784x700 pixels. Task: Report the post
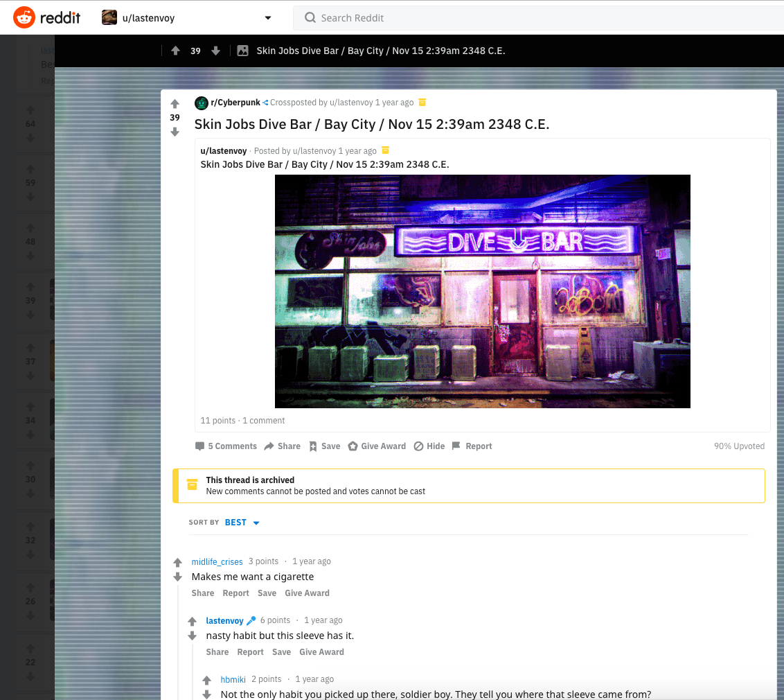coord(472,446)
